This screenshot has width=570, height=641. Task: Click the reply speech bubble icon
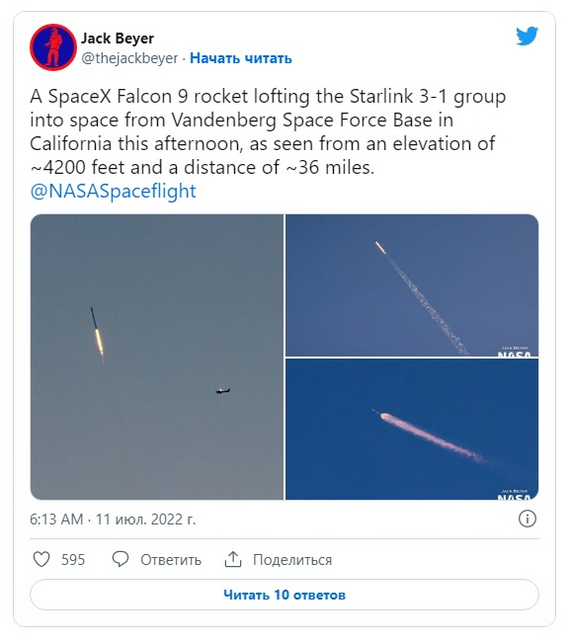pyautogui.click(x=120, y=559)
